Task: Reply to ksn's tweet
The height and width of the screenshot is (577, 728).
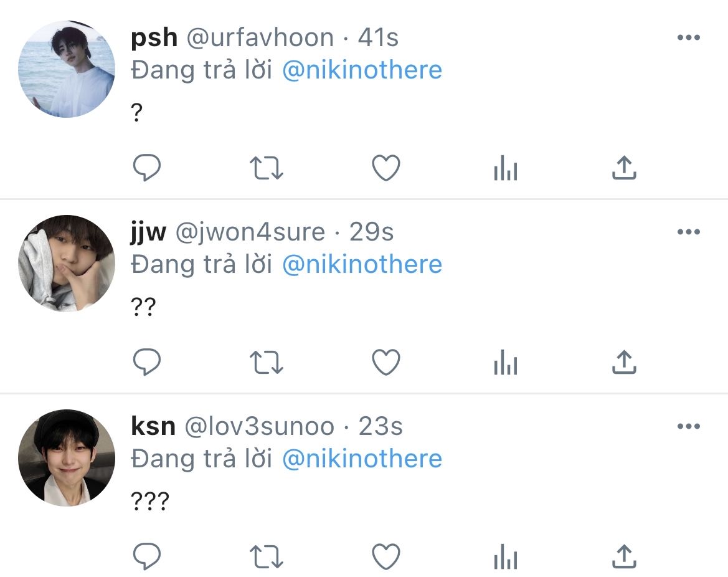Action: [x=147, y=556]
